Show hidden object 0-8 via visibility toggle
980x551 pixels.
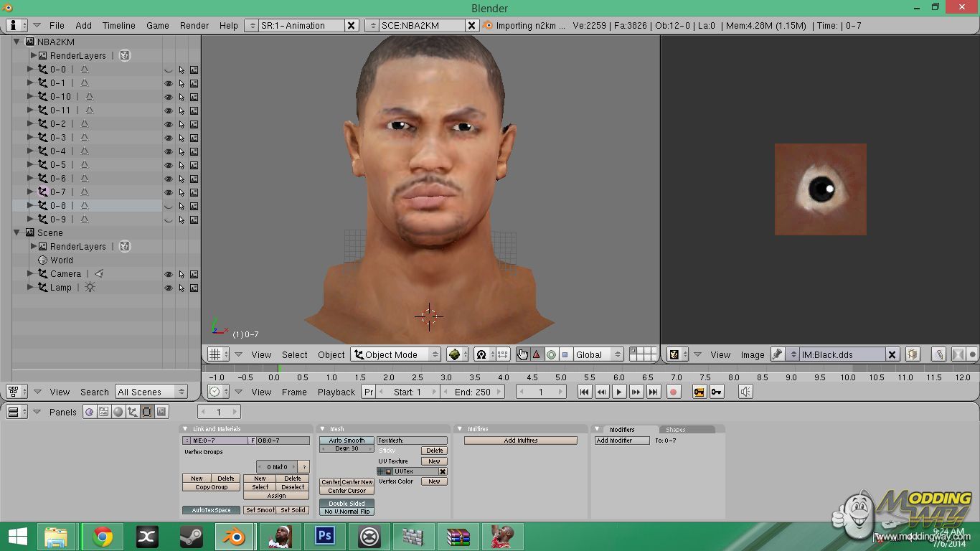click(x=169, y=206)
